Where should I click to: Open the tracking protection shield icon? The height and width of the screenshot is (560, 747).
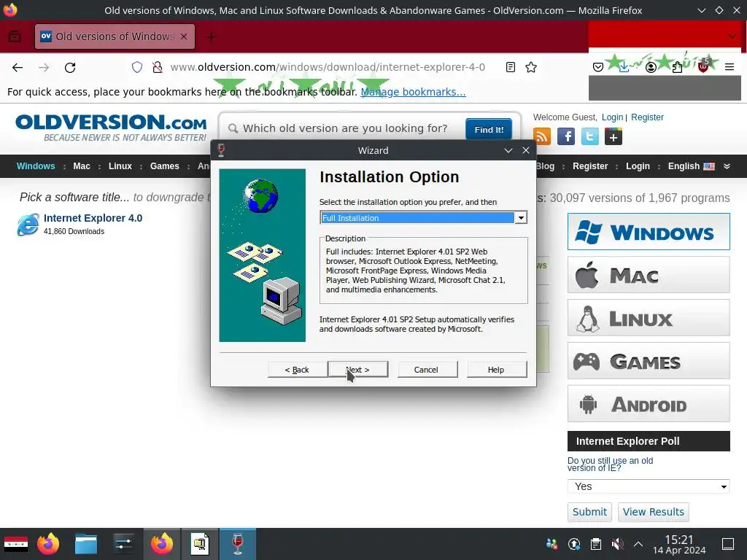(x=137, y=67)
